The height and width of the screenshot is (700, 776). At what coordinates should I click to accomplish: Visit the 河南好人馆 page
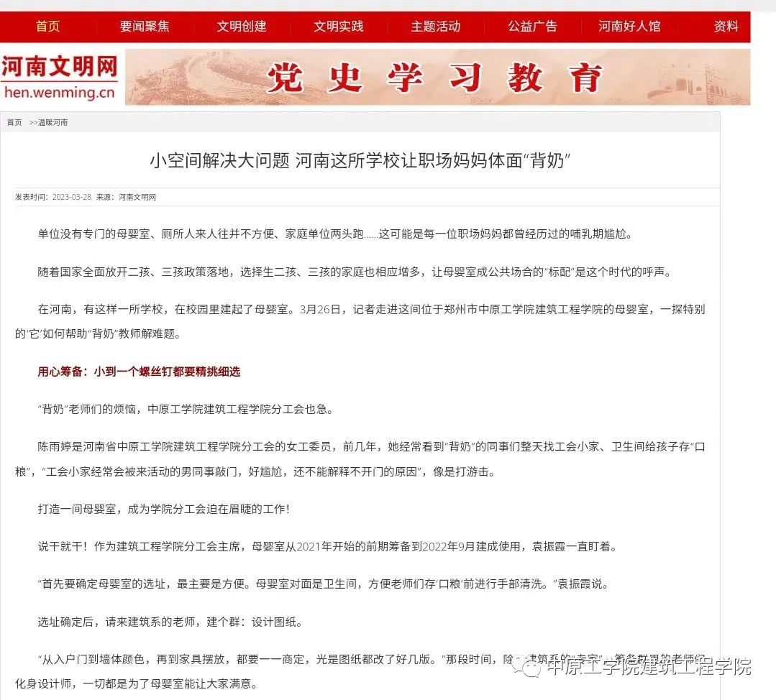point(629,27)
